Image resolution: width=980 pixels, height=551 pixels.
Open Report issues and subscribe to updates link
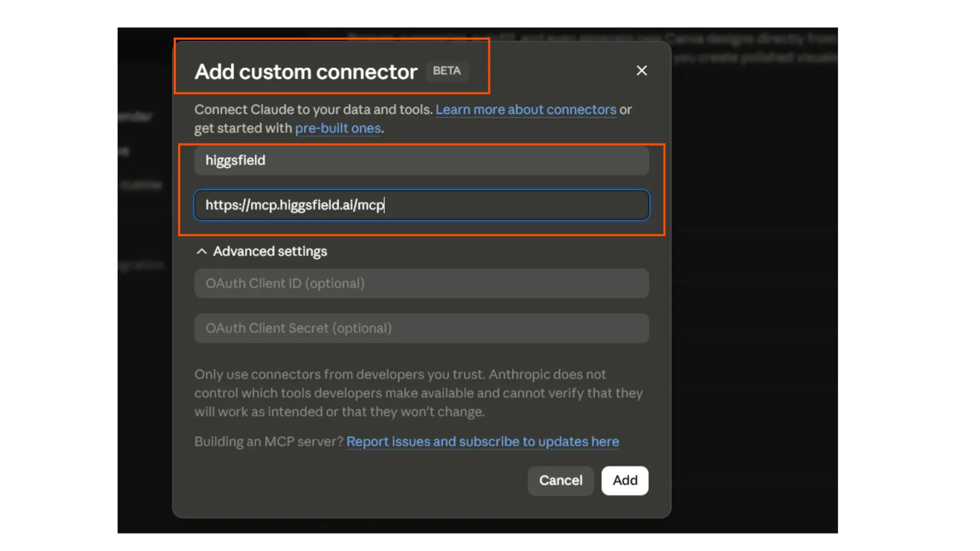tap(483, 442)
